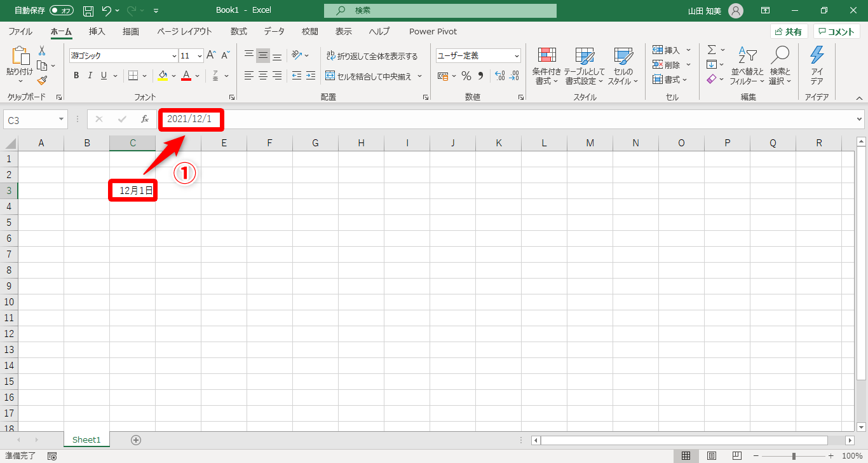Click the formula bar showing 2021/12/1
This screenshot has height=463, width=868.
pos(512,119)
